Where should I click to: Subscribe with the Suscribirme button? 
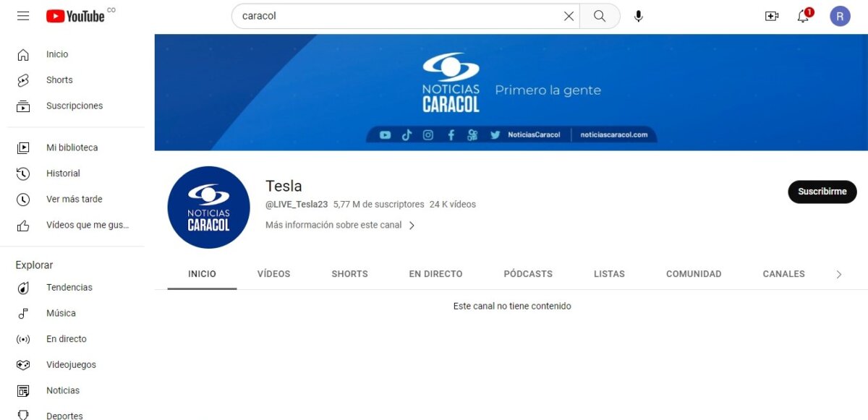click(822, 192)
